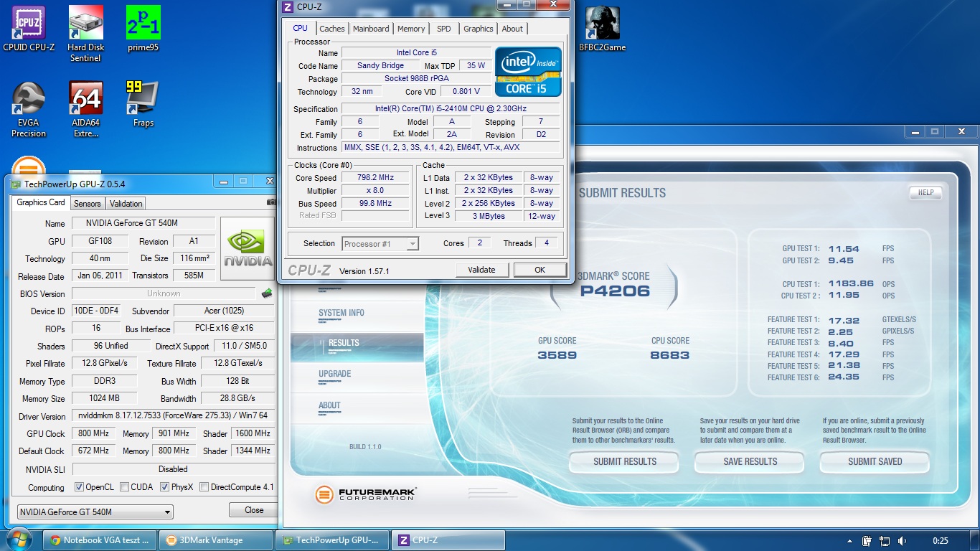Click 3DMark score P4206

coord(614,291)
